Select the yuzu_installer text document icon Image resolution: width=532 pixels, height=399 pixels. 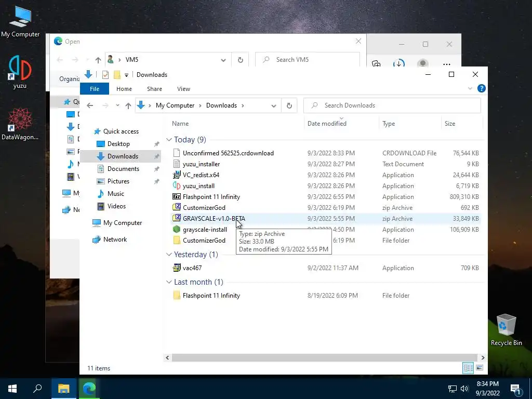coord(177,164)
